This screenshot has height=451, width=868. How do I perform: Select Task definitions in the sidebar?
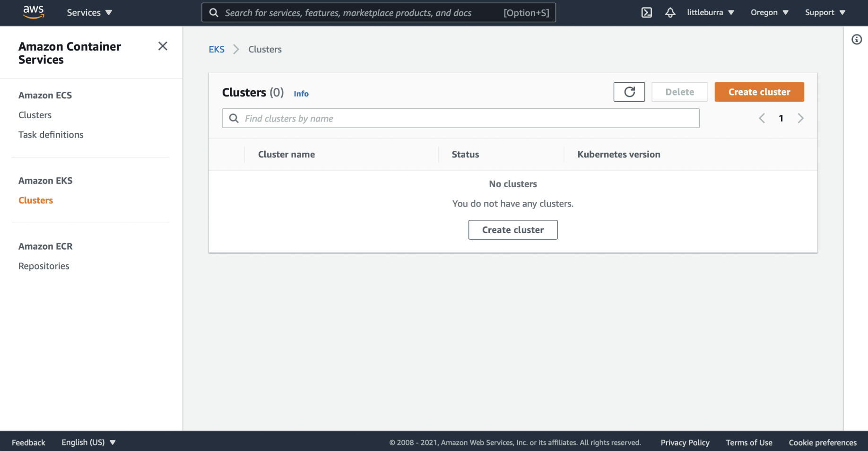point(51,135)
